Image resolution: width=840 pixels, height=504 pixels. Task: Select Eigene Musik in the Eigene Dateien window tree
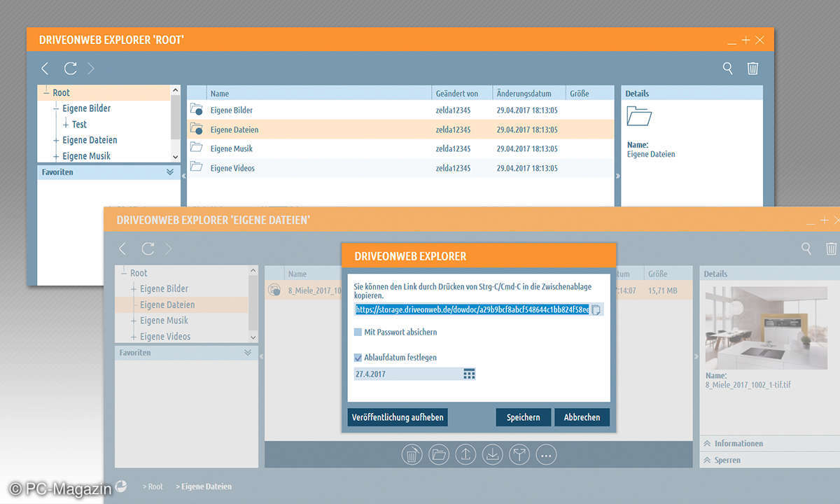tap(164, 321)
